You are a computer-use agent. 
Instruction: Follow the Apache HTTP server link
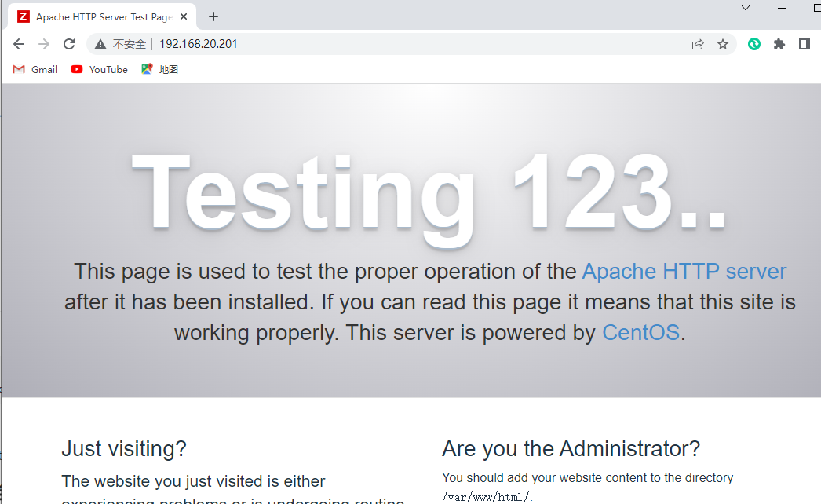[684, 272]
